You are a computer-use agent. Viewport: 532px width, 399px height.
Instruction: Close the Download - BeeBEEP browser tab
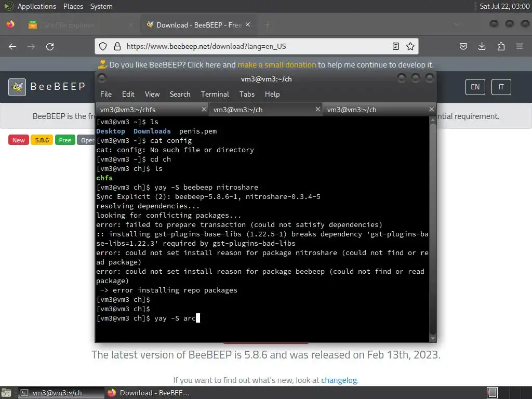pyautogui.click(x=248, y=25)
